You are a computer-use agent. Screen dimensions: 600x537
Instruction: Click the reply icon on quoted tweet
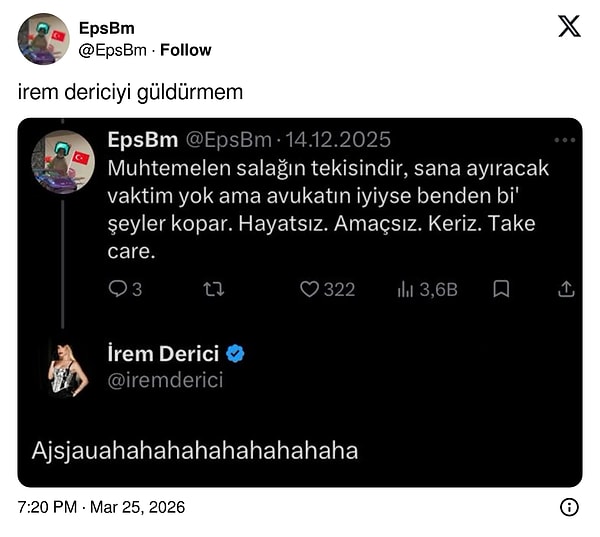tap(118, 289)
